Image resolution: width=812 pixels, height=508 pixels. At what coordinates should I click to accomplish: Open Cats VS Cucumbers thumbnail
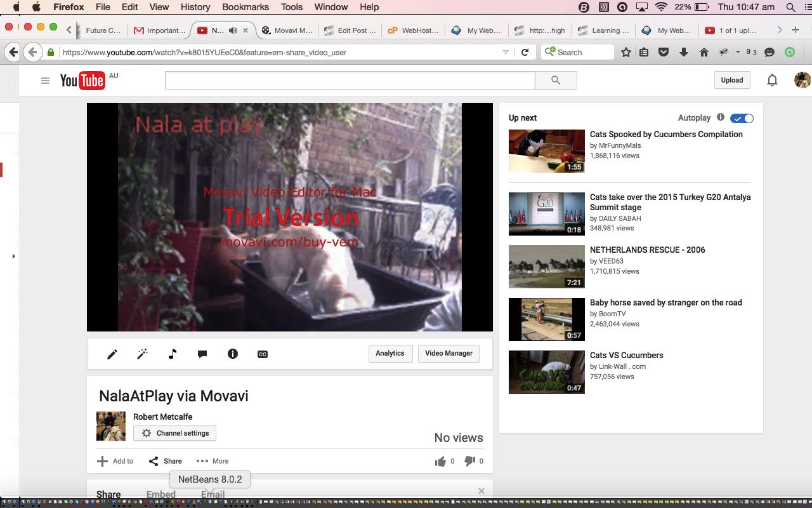[x=546, y=372]
